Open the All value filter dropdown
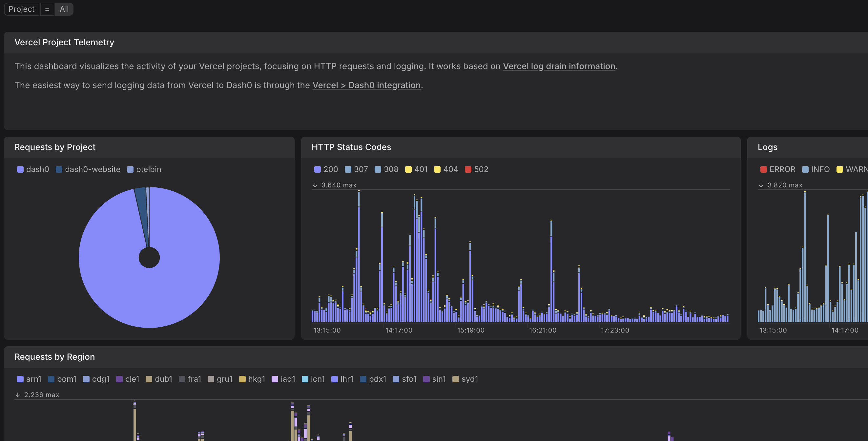 (64, 9)
